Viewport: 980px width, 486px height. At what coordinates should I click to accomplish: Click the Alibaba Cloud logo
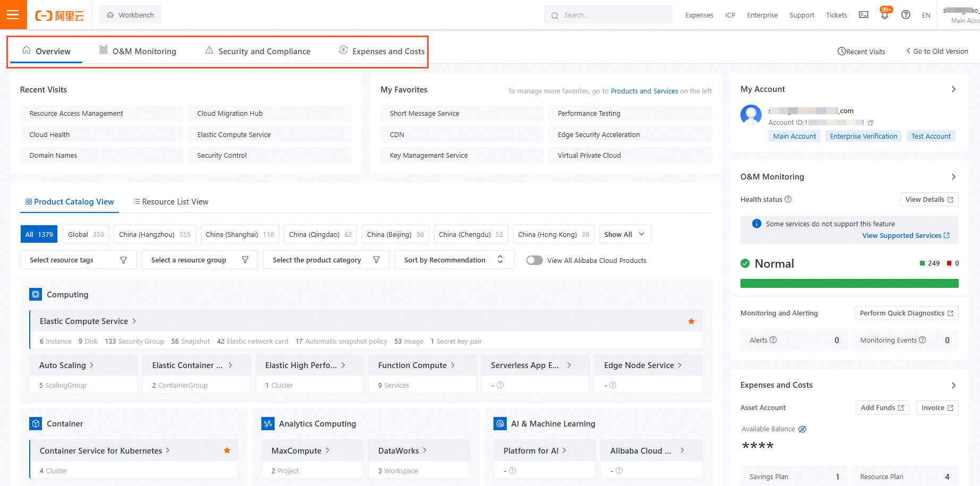pyautogui.click(x=59, y=15)
